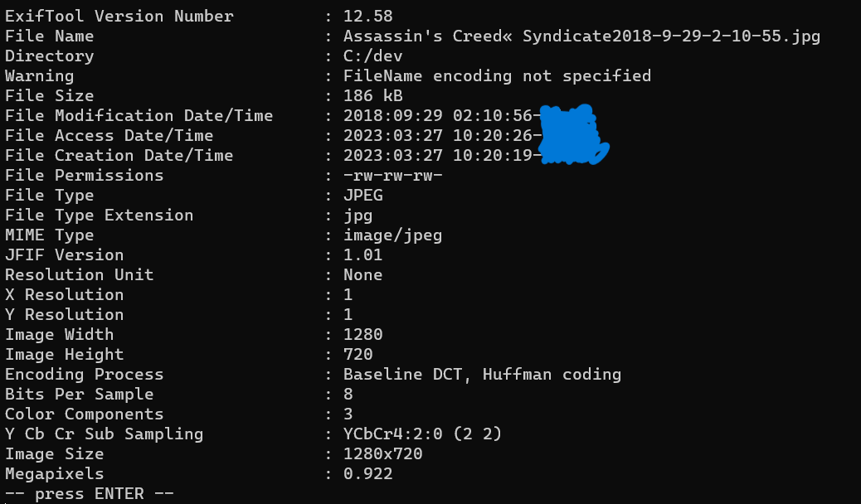Click the Resolution Unit value None
This screenshot has height=504, width=861.
click(x=363, y=275)
